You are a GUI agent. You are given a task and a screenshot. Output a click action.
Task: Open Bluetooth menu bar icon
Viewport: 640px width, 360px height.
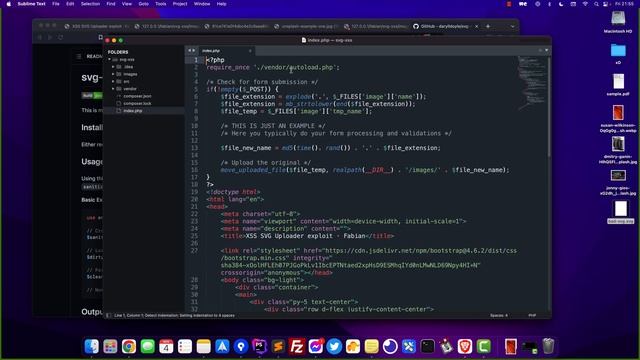click(x=549, y=4)
